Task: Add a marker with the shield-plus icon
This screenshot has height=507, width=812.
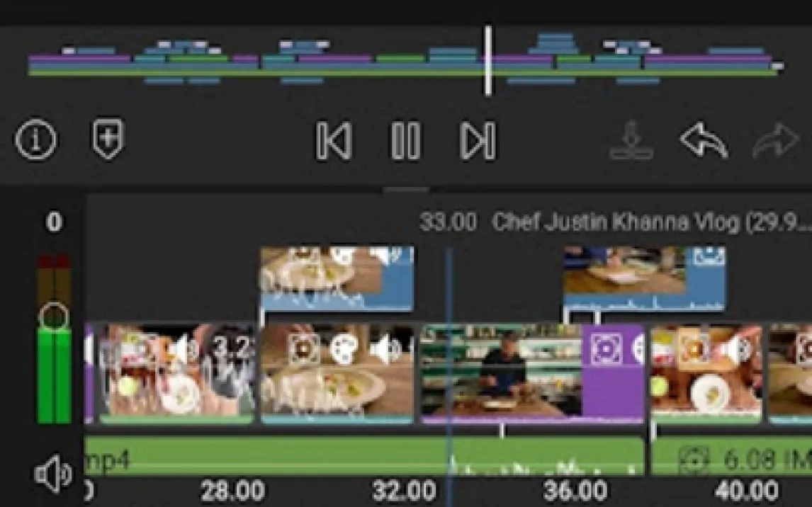Action: pyautogui.click(x=108, y=139)
